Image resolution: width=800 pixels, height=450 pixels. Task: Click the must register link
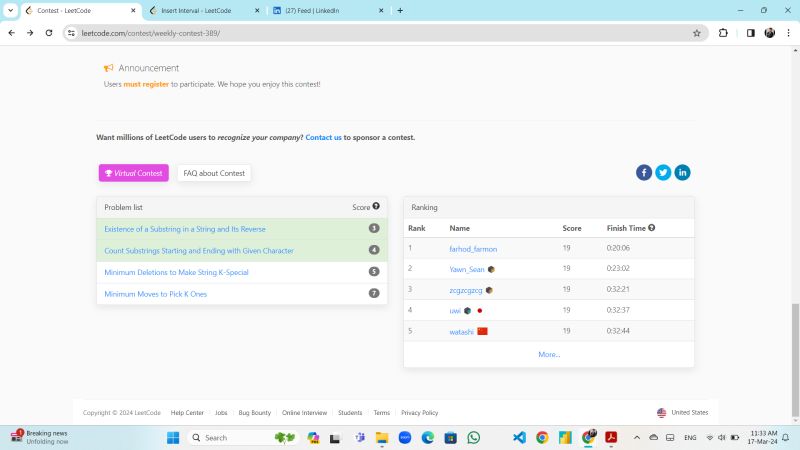[146, 84]
